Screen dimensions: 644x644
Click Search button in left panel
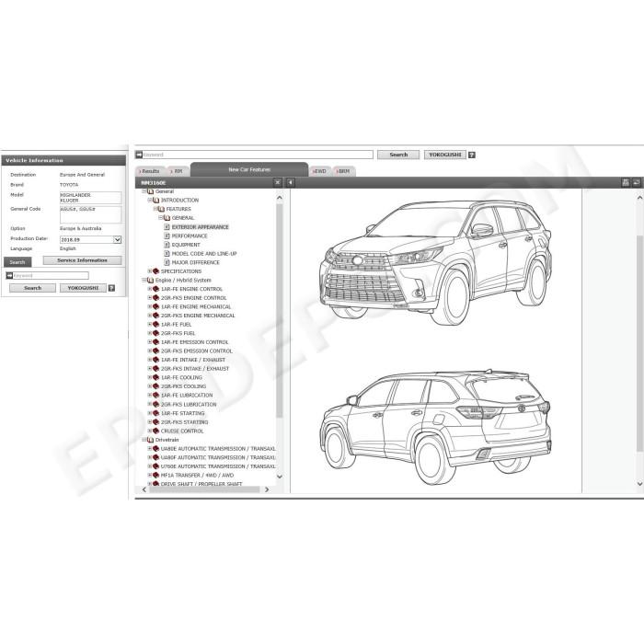32,288
